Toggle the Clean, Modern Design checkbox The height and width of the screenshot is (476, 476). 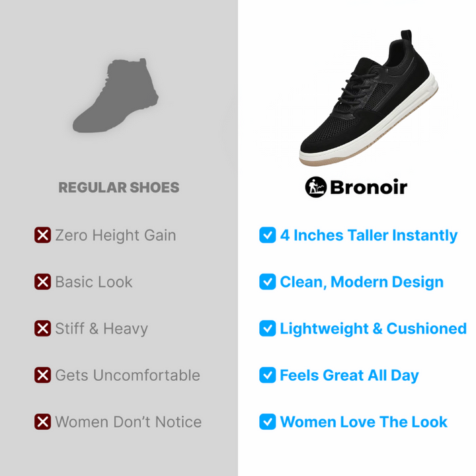coord(268,282)
